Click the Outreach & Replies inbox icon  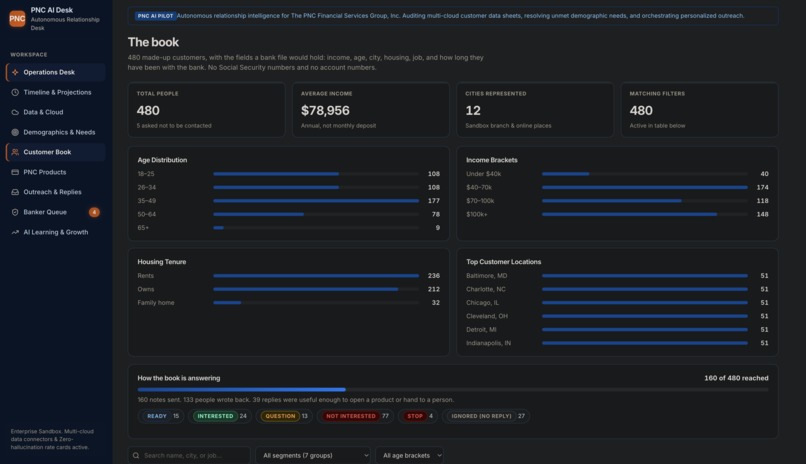(x=15, y=192)
